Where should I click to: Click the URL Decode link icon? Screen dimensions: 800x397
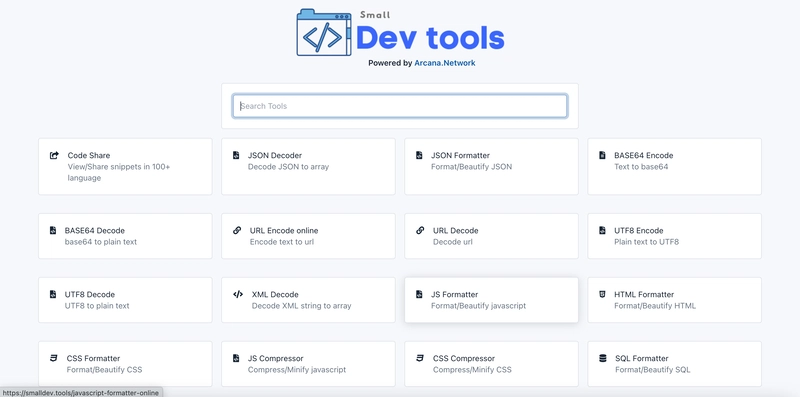coord(420,230)
